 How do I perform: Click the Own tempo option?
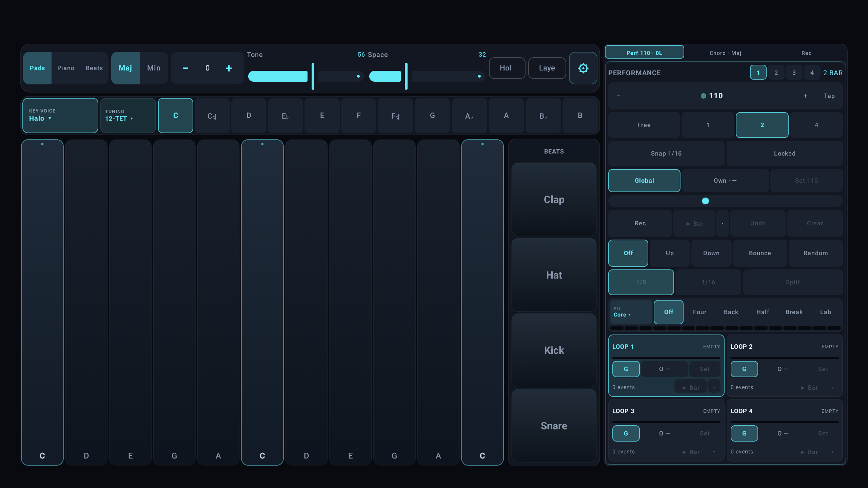point(725,181)
